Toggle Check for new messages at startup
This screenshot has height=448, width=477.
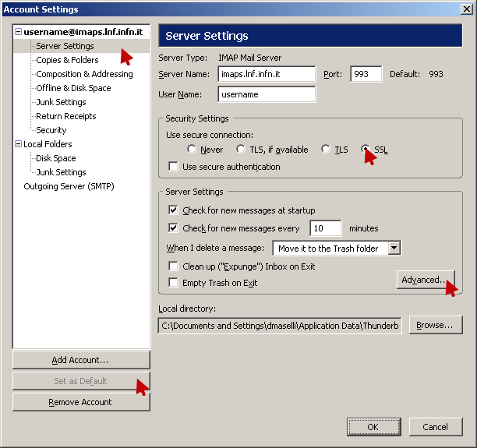173,210
